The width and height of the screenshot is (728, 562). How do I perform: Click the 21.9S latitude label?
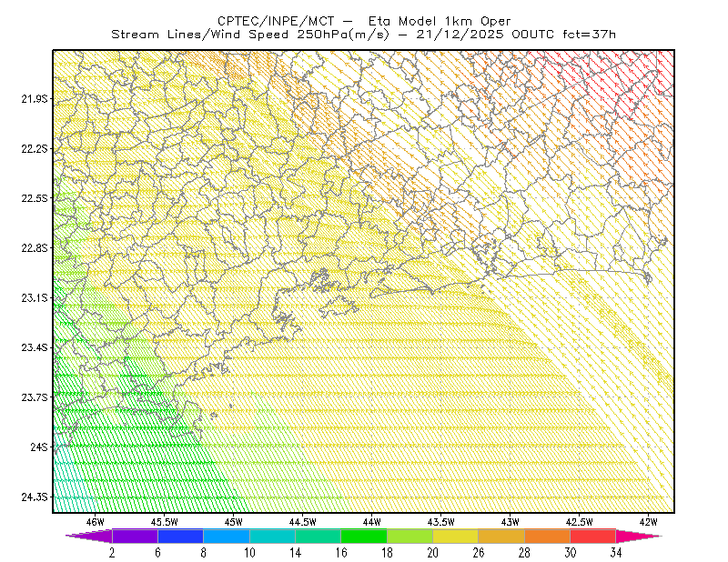pyautogui.click(x=35, y=99)
